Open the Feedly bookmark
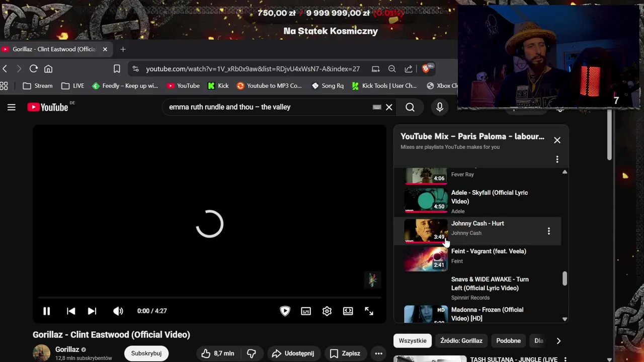 coord(125,86)
